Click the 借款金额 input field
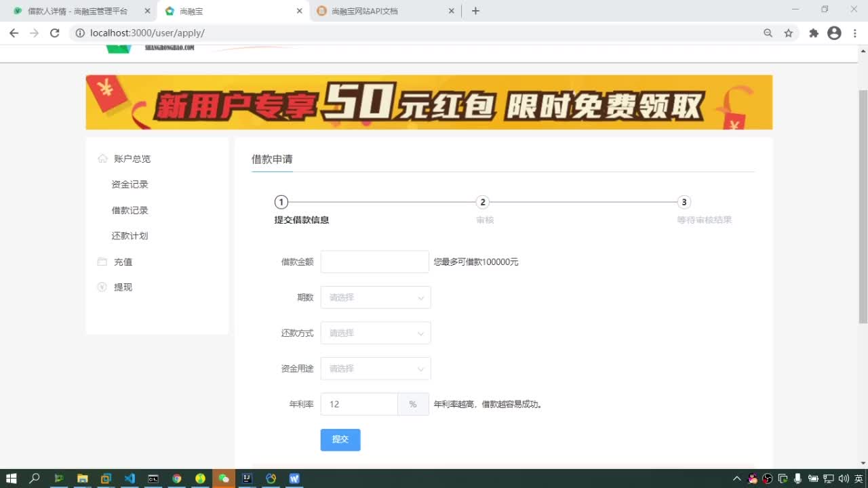 (x=374, y=262)
